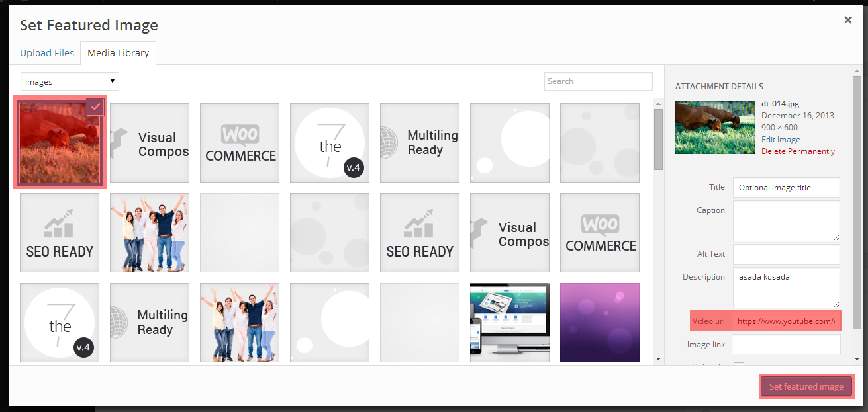Click the Delete Permanently link

point(798,151)
